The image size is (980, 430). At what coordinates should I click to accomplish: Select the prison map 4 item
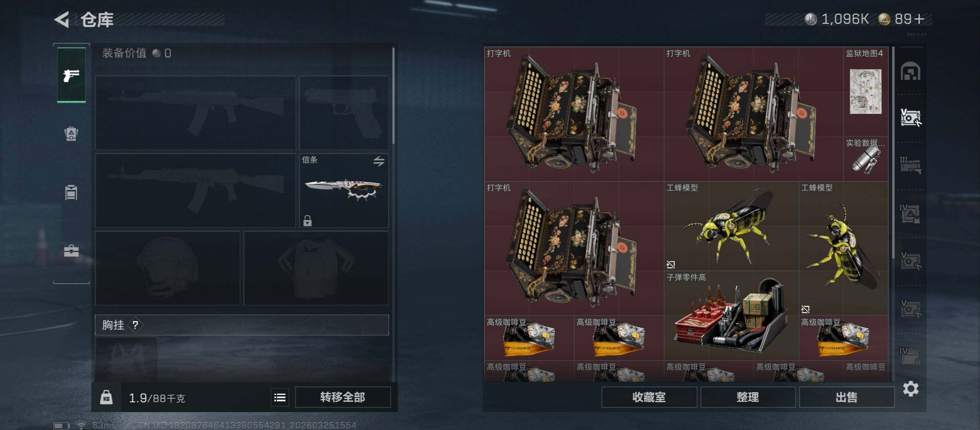866,91
